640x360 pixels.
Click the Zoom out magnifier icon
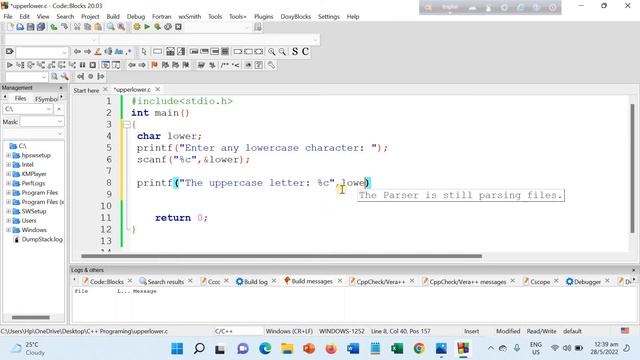282,52
